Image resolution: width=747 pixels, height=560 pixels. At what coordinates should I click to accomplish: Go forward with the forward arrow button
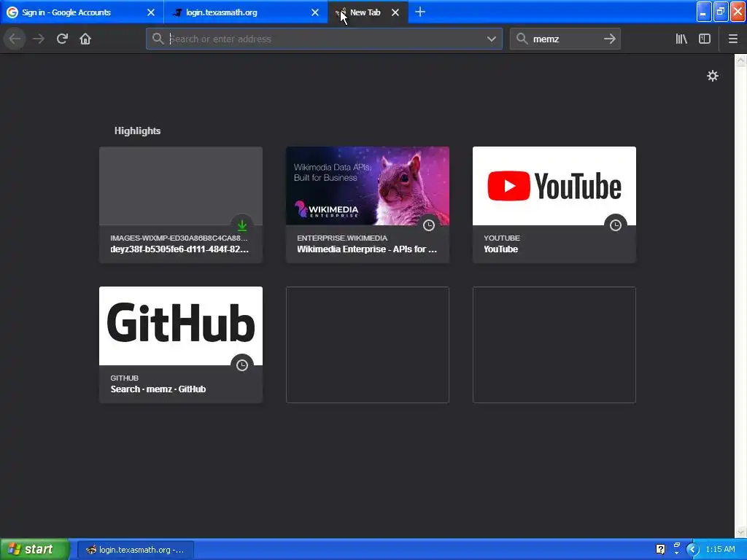tap(39, 39)
